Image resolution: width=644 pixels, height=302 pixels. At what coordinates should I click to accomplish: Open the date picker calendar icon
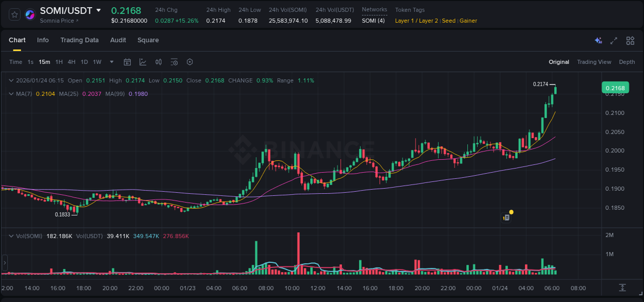[x=127, y=62]
